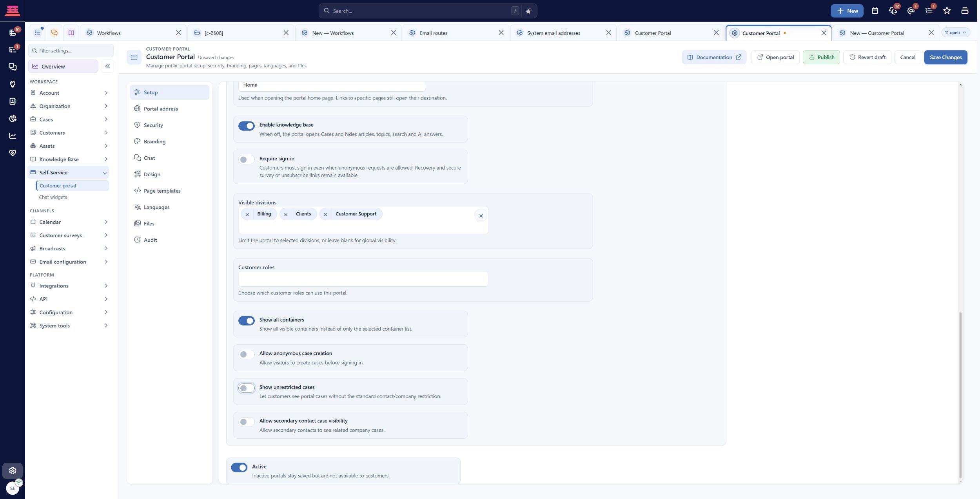Image resolution: width=980 pixels, height=499 pixels.
Task: Open the contacts sidebar icon
Action: click(13, 101)
